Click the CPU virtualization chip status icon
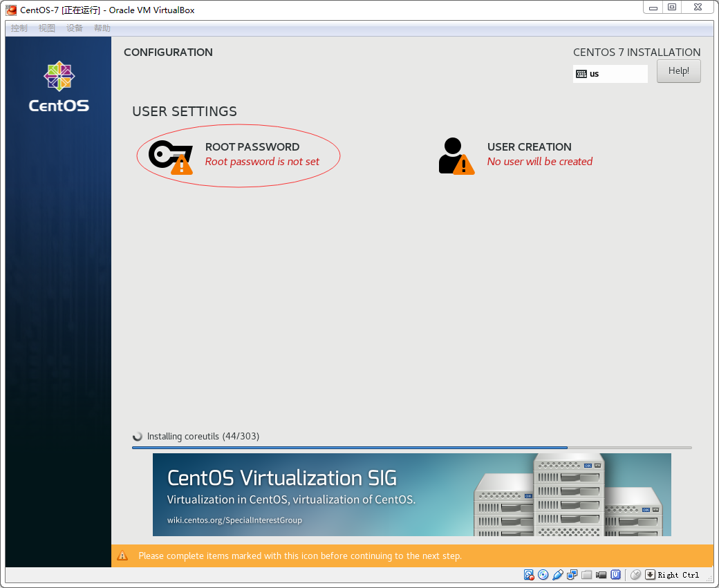719x588 pixels. (615, 575)
